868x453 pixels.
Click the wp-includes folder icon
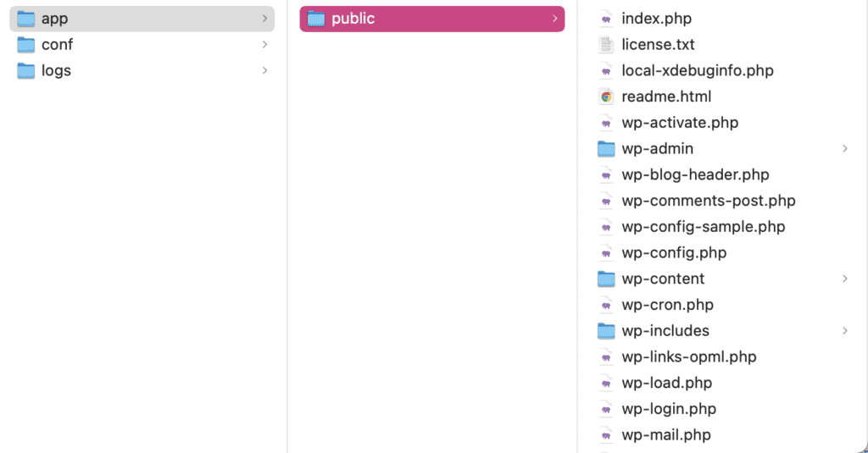coord(606,331)
